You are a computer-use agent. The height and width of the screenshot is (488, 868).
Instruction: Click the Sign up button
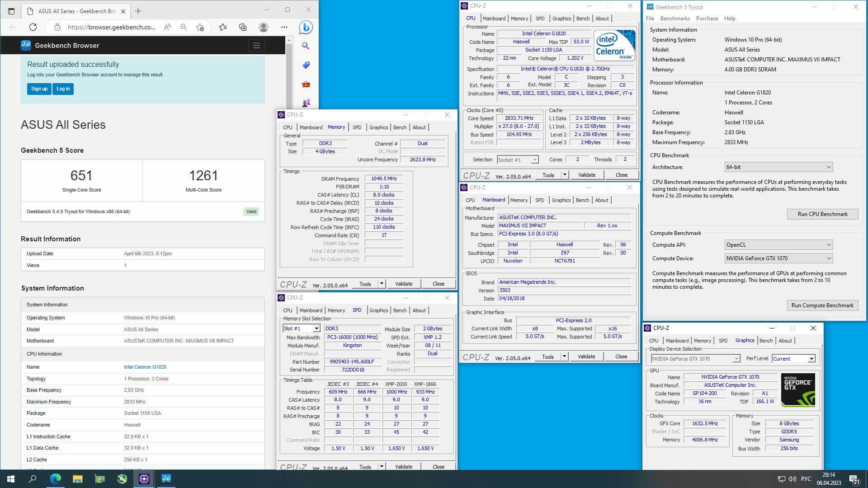pyautogui.click(x=39, y=89)
